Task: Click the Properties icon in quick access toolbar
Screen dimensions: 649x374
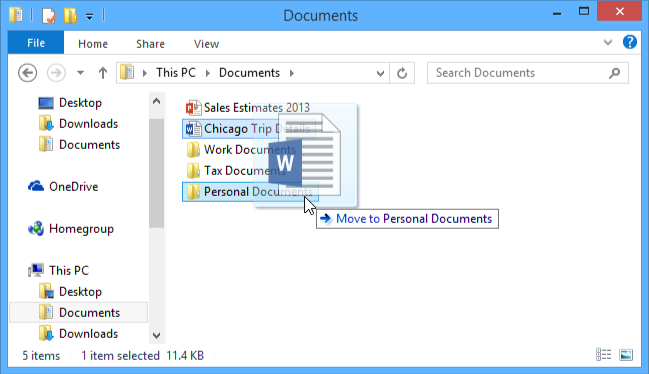Action: point(48,16)
